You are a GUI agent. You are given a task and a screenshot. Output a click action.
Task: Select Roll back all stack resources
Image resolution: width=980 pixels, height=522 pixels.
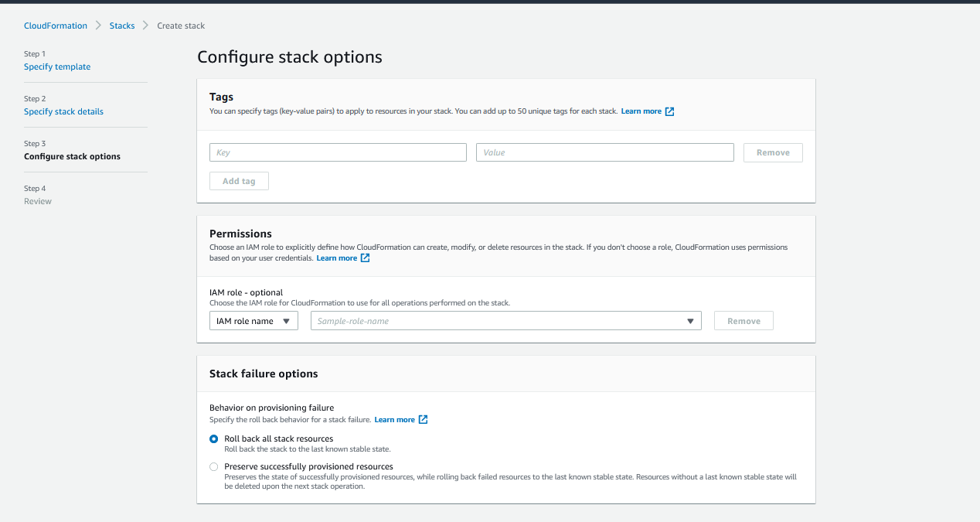(214, 438)
